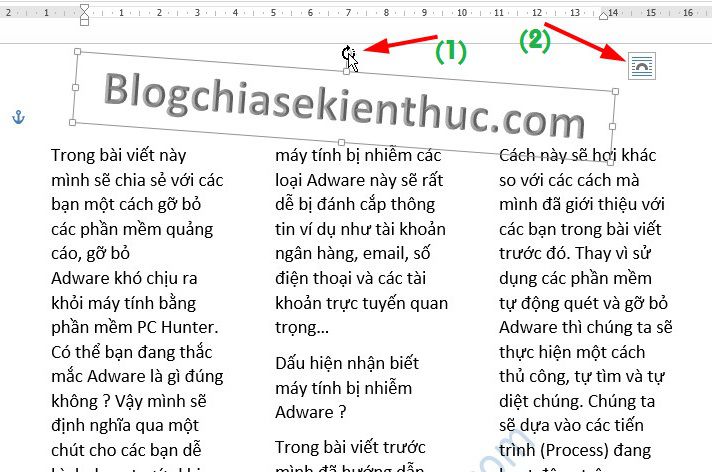This screenshot has width=712, height=472.
Task: Click the top-middle sizing handle below the rotation icon
Action: [346, 71]
